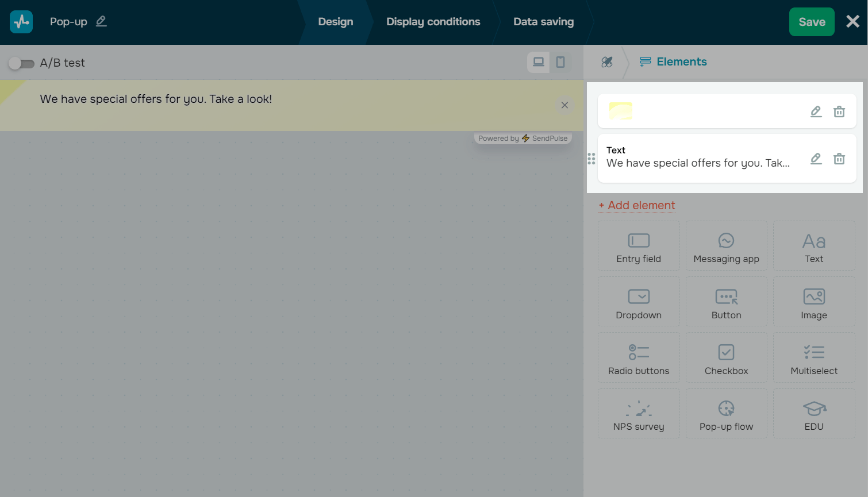Add an Image element
Image resolution: width=868 pixels, height=497 pixels.
814,302
